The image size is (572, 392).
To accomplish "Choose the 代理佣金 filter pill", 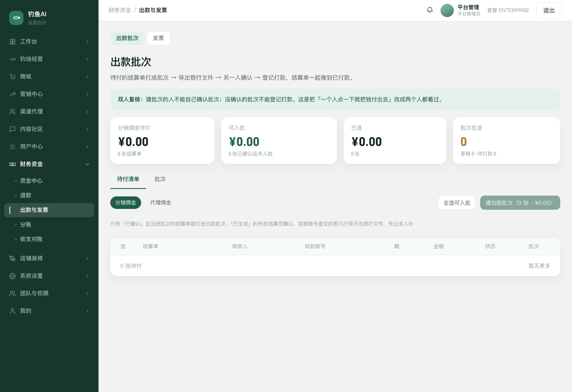I will click(x=161, y=203).
